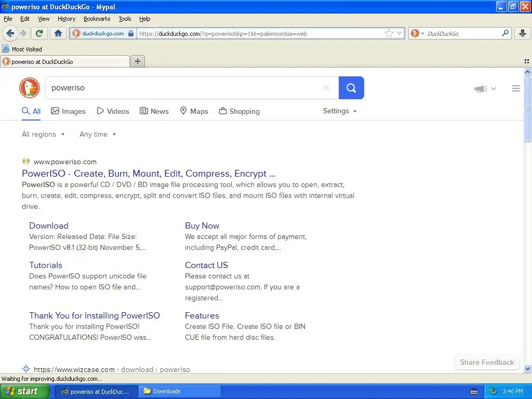Switch to Videos results tab
The image size is (532, 399).
[113, 111]
